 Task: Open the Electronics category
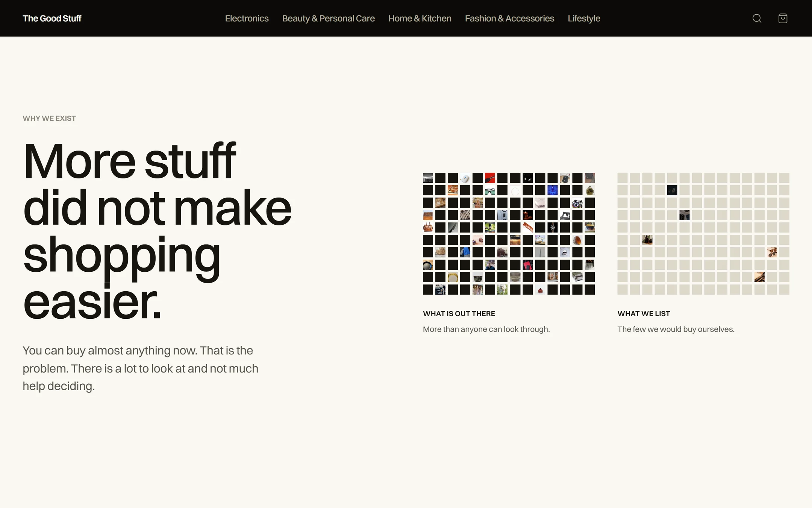tap(247, 18)
